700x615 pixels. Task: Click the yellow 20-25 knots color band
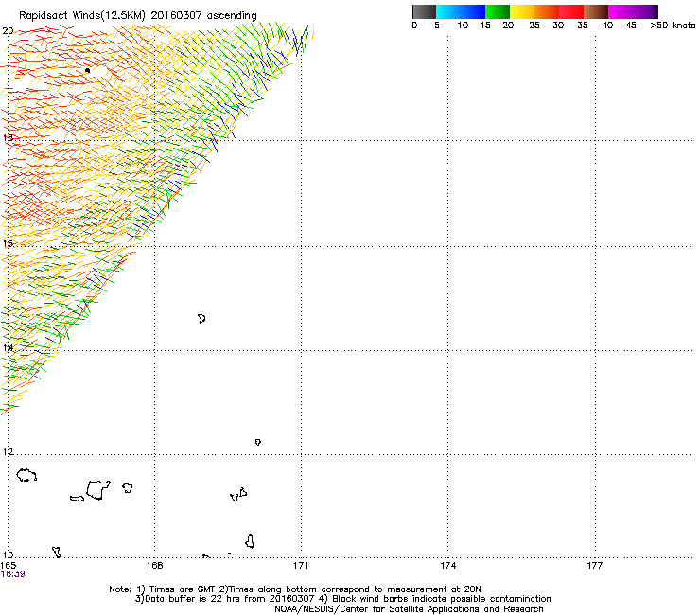522,11
